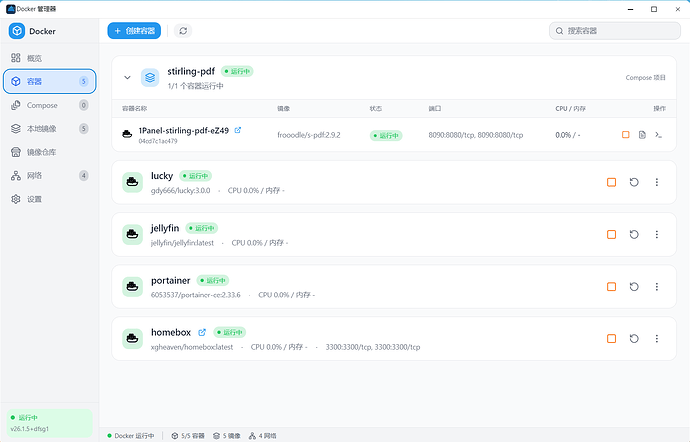Screen dimensions: 690x442
Task: Open more options for homebox
Action: [x=657, y=339]
